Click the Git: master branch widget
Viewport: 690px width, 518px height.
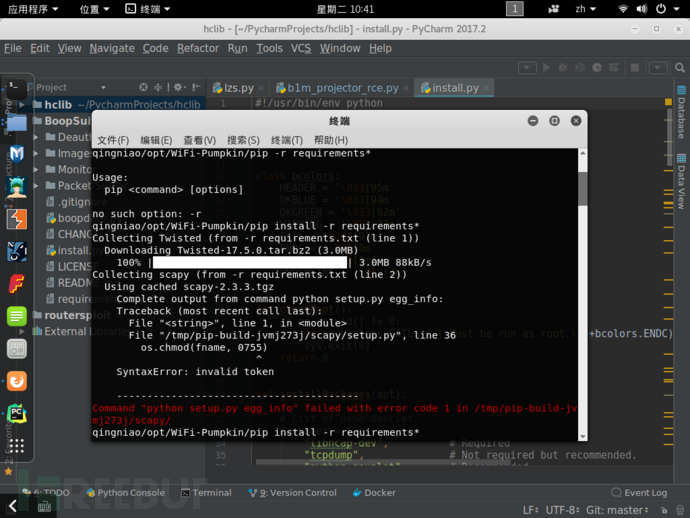(617, 511)
